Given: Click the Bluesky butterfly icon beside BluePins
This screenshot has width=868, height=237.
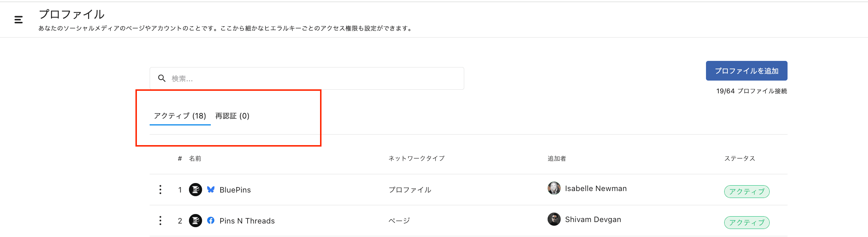Looking at the screenshot, I should (211, 190).
